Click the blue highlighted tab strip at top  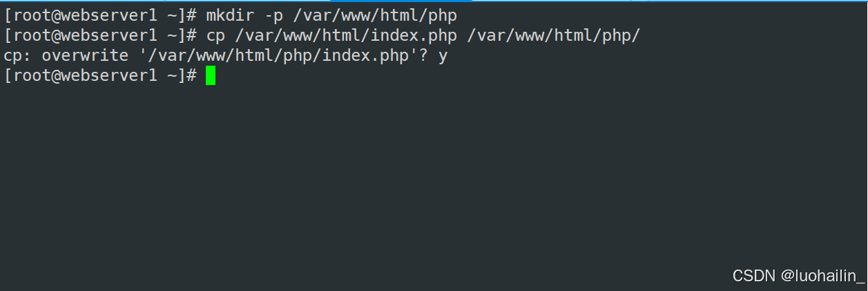click(x=401, y=1)
